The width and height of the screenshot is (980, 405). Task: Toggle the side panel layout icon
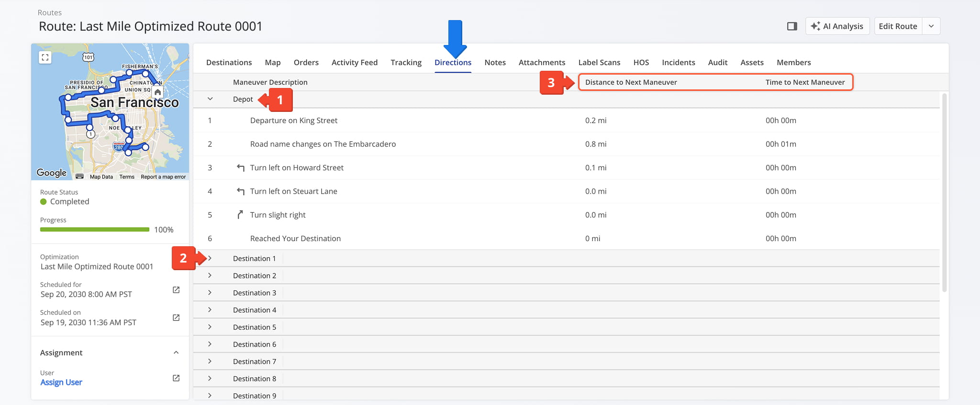792,26
